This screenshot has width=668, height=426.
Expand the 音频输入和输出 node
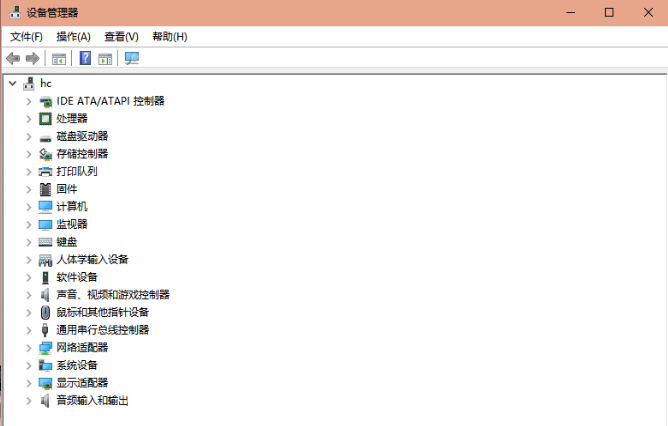[29, 401]
